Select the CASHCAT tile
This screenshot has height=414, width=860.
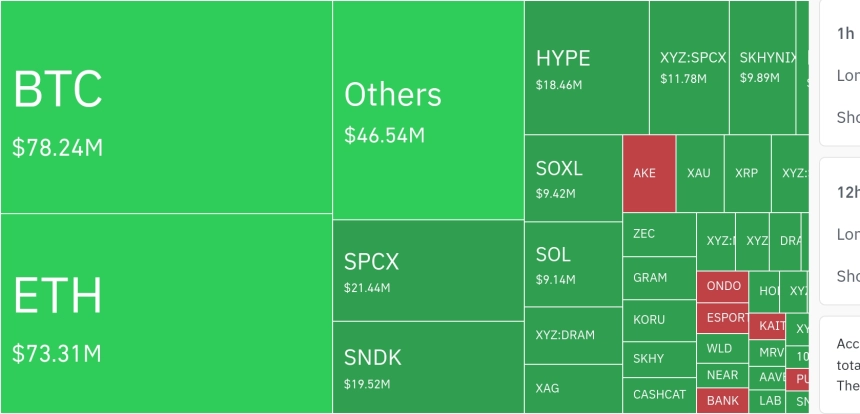click(x=660, y=395)
